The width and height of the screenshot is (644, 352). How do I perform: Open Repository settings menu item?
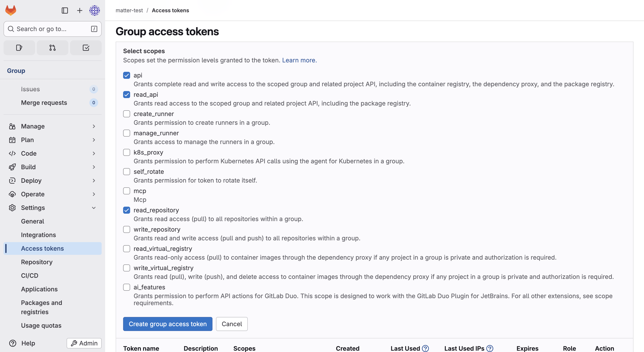pos(37,262)
